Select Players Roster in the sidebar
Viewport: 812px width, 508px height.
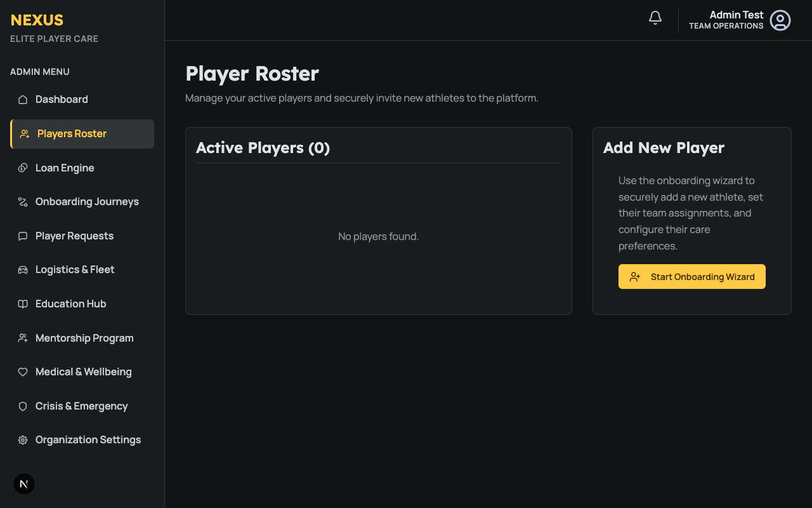click(x=82, y=134)
